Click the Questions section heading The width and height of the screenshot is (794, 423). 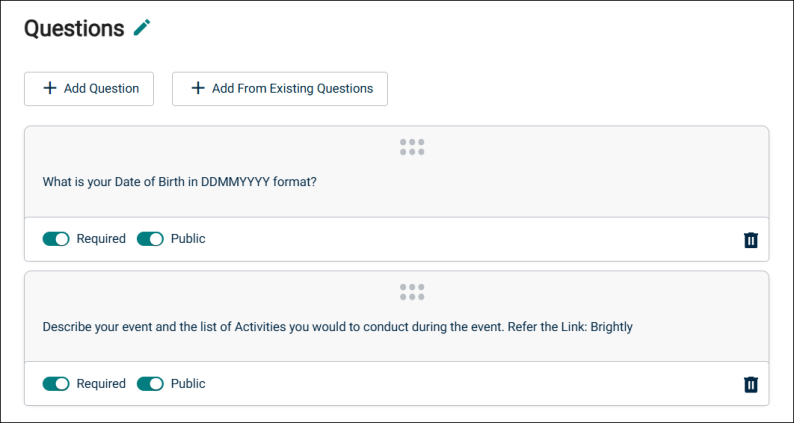pos(74,28)
